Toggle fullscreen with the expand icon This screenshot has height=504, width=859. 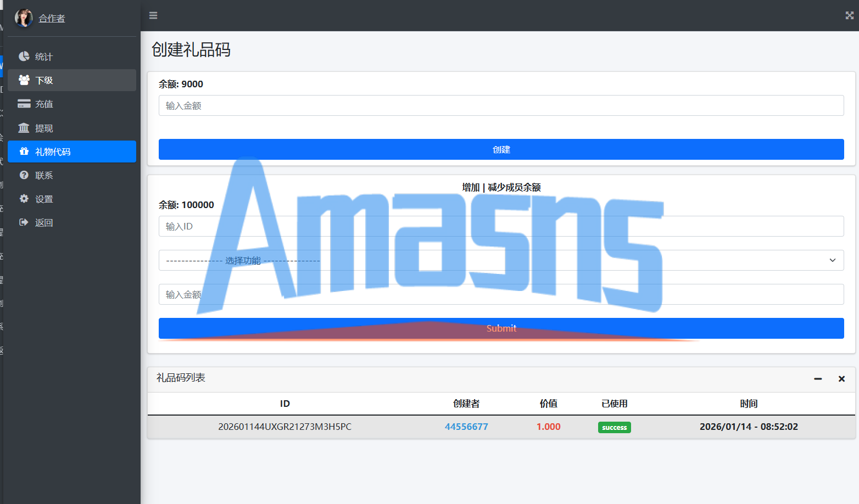tap(849, 15)
